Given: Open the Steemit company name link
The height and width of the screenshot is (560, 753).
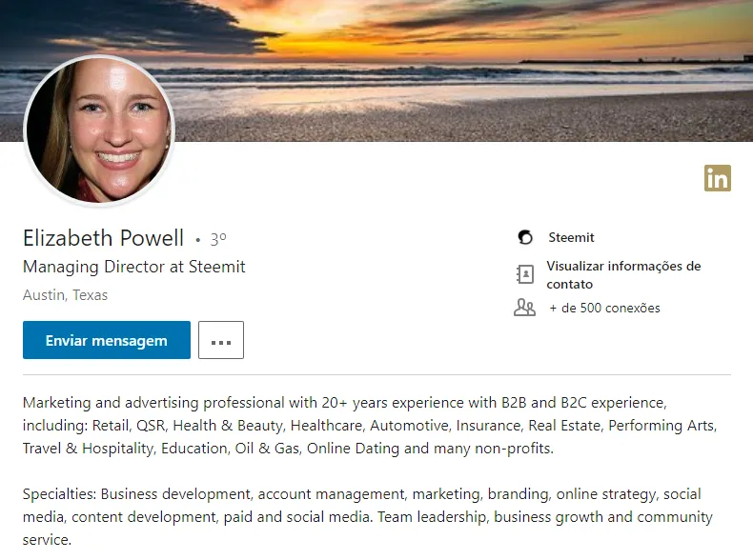Looking at the screenshot, I should [571, 237].
